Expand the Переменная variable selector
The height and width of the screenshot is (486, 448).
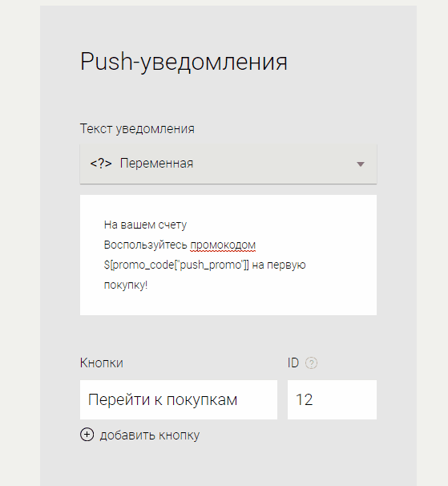click(x=228, y=164)
